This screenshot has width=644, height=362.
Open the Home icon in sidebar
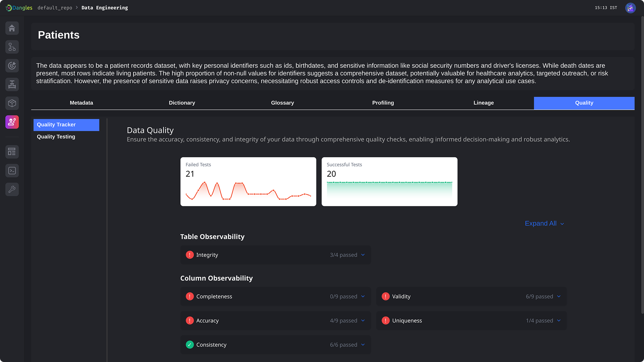pyautogui.click(x=12, y=28)
